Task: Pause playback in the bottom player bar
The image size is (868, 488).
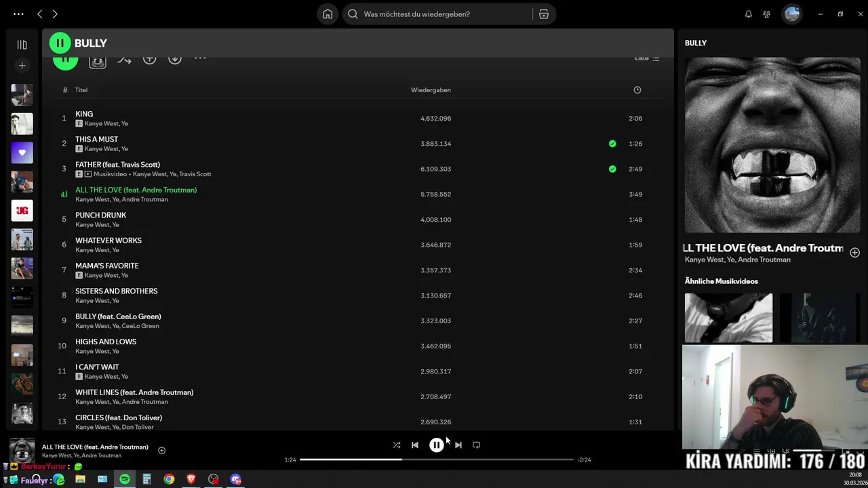Action: pyautogui.click(x=437, y=445)
